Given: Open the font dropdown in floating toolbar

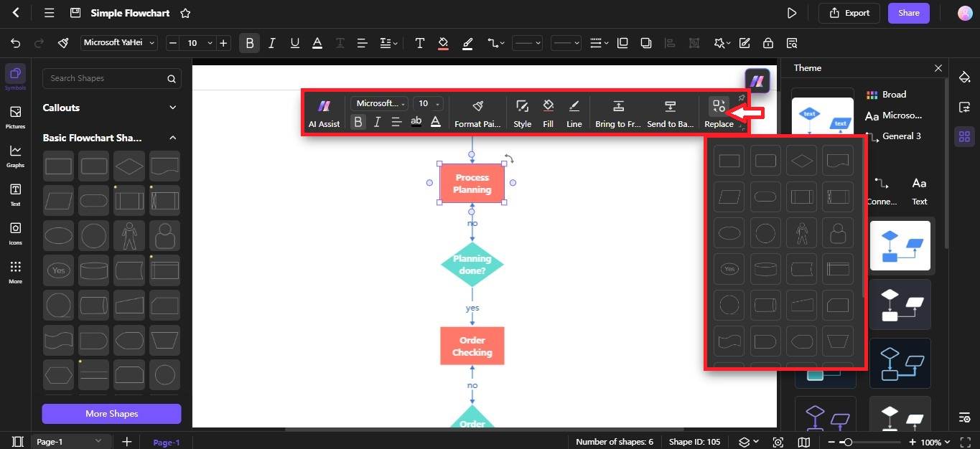Looking at the screenshot, I should click(x=379, y=103).
